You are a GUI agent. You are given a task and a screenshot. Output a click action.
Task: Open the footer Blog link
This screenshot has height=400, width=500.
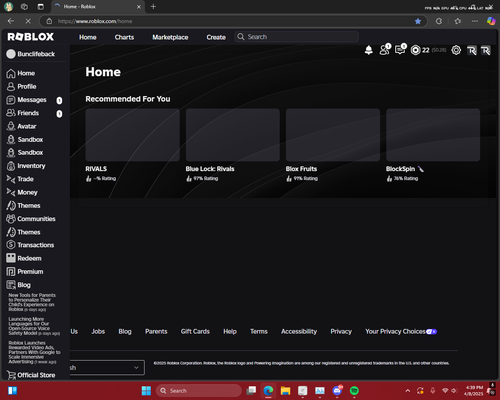coord(125,332)
